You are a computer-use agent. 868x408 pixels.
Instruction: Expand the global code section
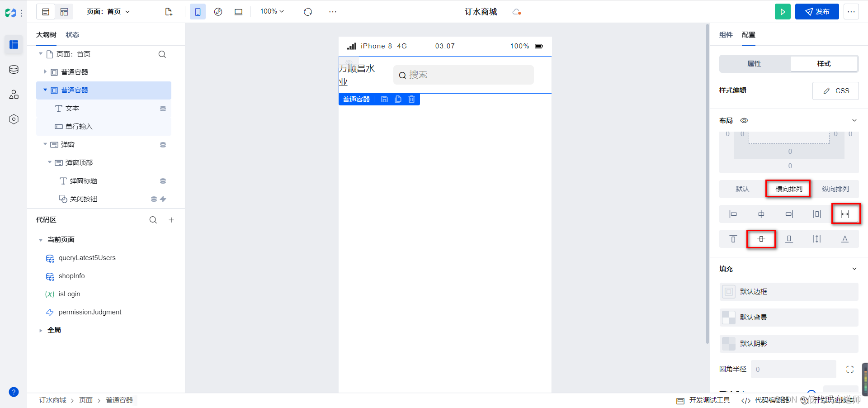tap(41, 331)
